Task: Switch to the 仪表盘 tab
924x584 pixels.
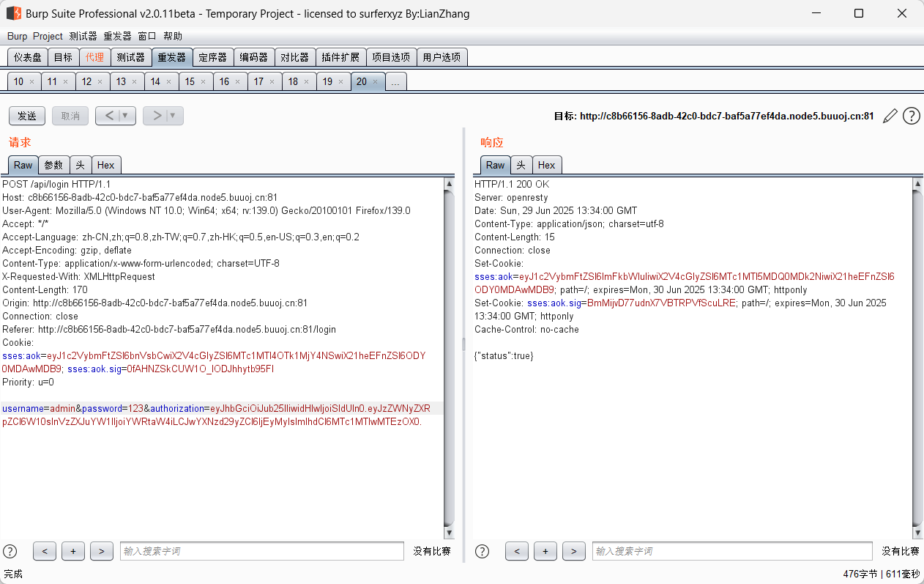Action: (x=28, y=57)
